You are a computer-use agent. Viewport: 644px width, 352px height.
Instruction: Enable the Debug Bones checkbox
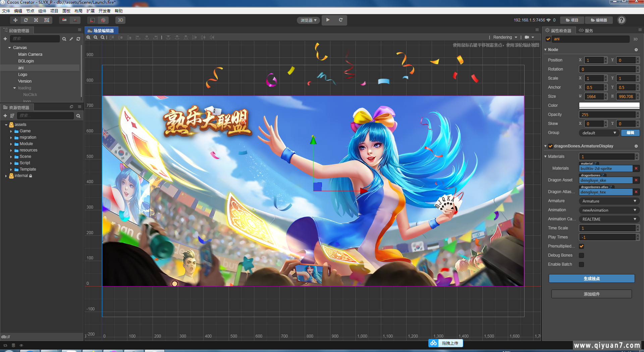[582, 255]
